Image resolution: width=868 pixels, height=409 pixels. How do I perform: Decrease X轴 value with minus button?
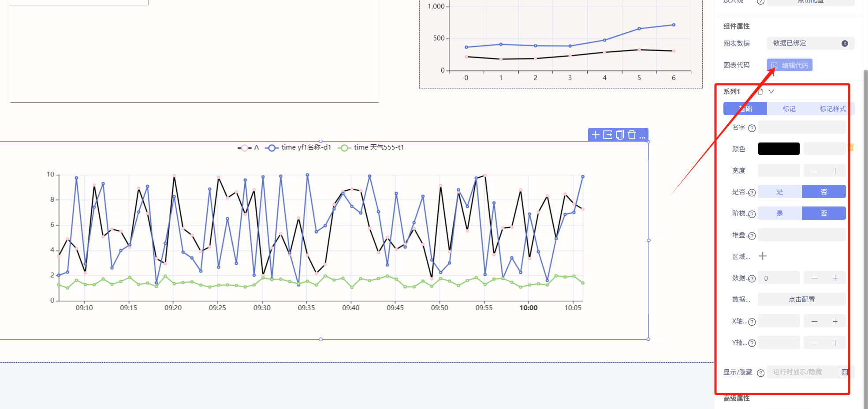point(814,321)
